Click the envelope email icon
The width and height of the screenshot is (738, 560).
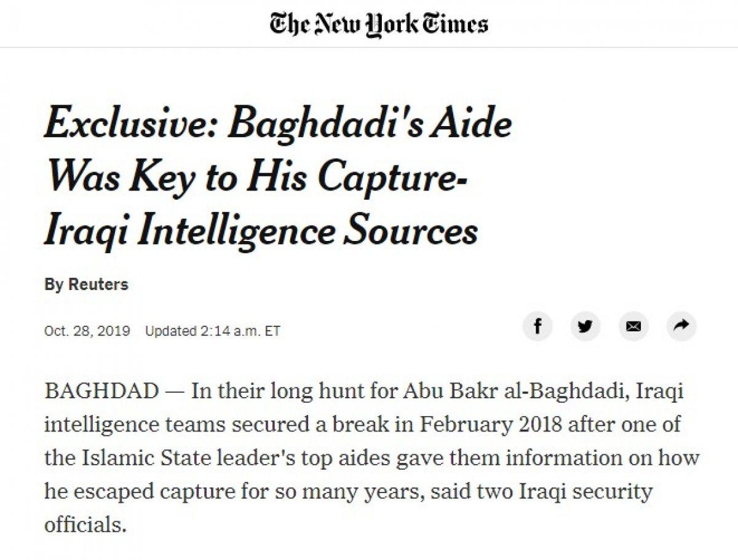coord(633,328)
